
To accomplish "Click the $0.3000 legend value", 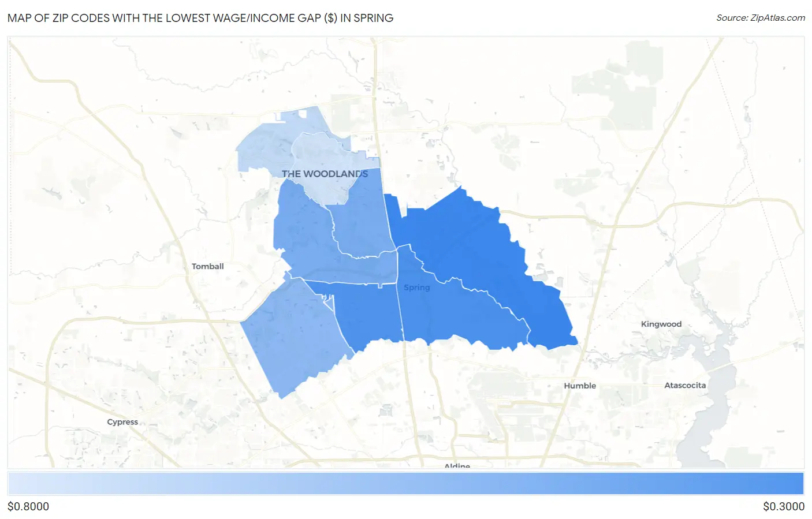I will (784, 506).
